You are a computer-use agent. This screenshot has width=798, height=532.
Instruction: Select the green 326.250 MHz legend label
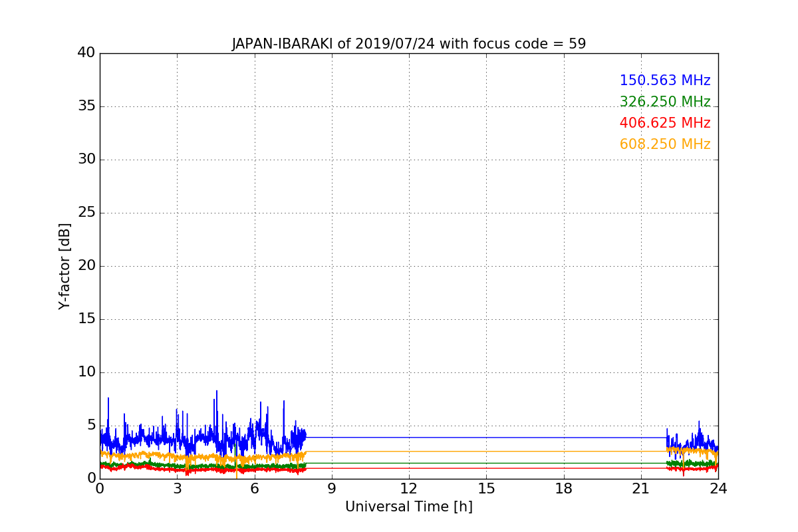coord(664,102)
